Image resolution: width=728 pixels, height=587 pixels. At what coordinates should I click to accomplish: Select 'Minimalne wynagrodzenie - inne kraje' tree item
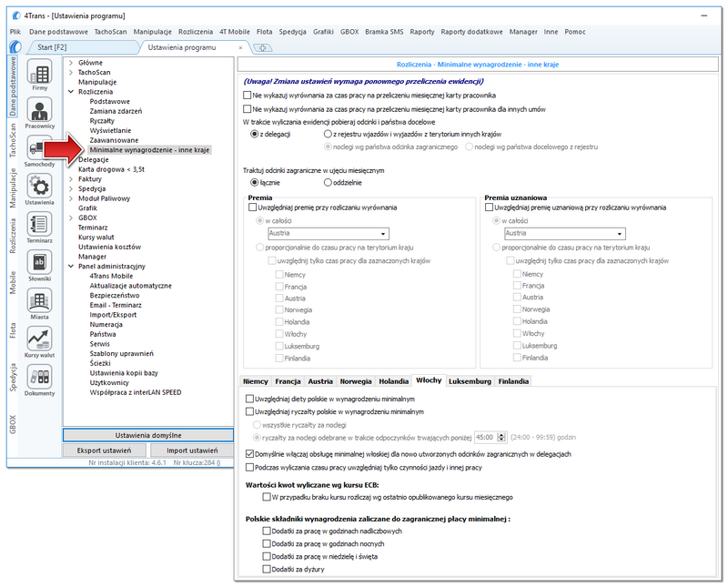click(x=149, y=150)
